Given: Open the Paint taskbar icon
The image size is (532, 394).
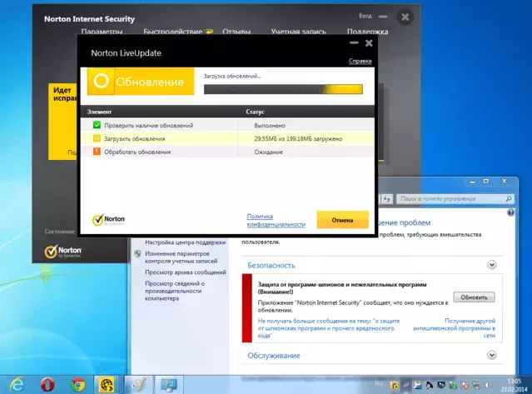Looking at the screenshot, I should click(x=139, y=385).
